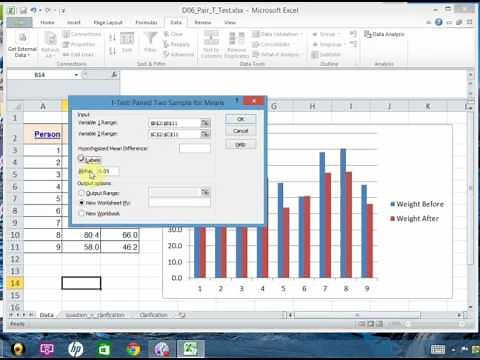
Task: Collapse dialog via Variable 1 Range selector
Action: 205,123
